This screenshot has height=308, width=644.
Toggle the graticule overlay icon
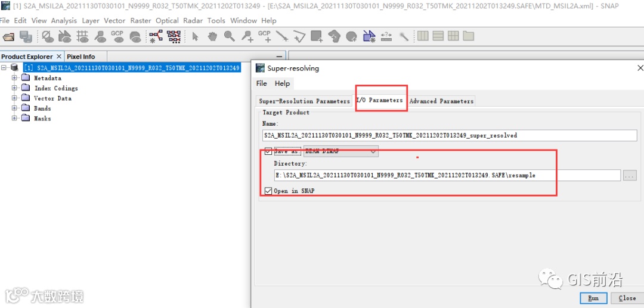coord(82,37)
